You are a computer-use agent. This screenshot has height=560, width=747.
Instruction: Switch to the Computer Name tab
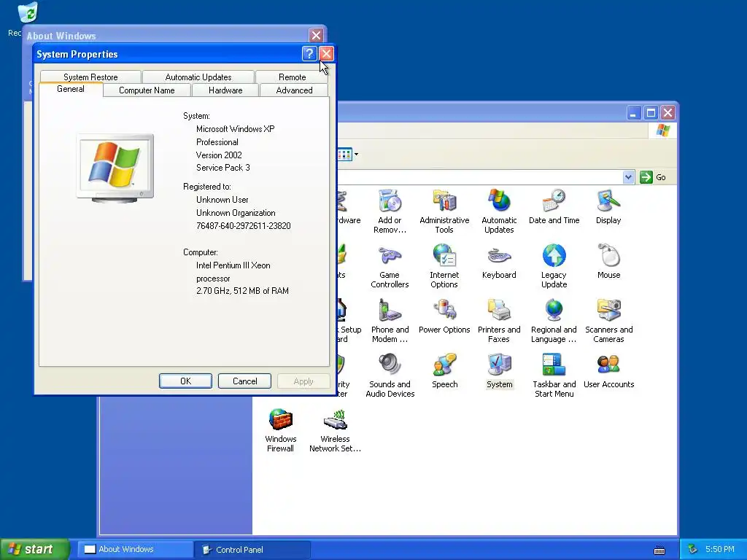[x=147, y=90]
